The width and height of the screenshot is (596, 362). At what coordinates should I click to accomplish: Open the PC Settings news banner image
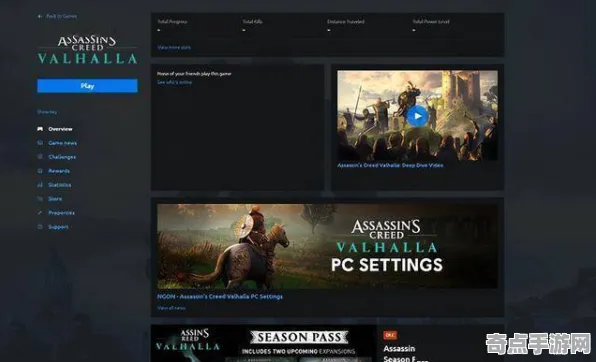(327, 246)
